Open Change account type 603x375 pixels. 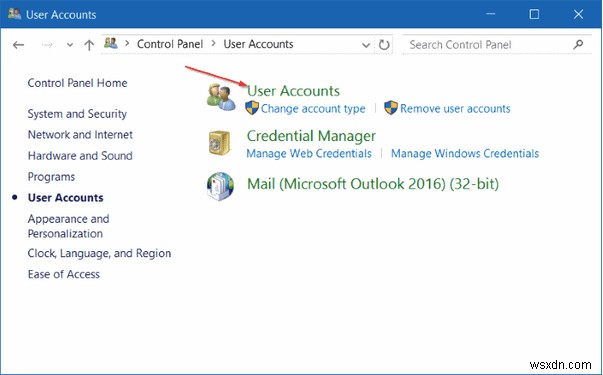[x=313, y=109]
